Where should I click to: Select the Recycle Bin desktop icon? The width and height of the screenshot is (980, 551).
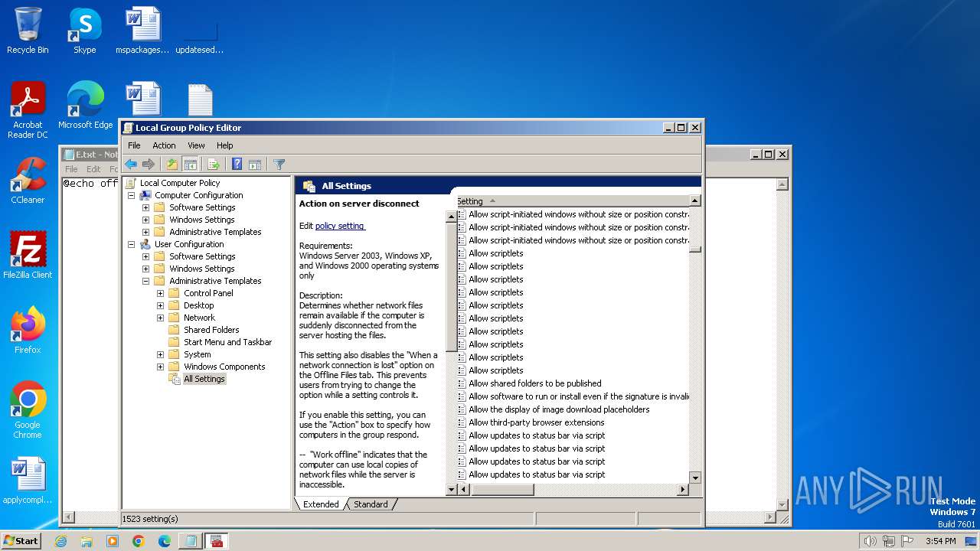click(28, 31)
